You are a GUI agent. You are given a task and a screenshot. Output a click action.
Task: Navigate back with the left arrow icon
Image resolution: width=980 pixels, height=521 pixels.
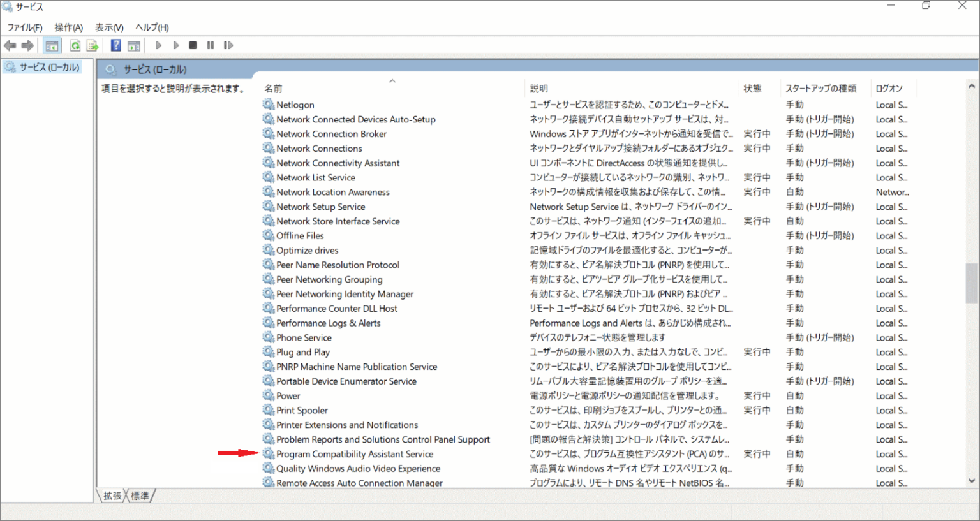[x=10, y=45]
